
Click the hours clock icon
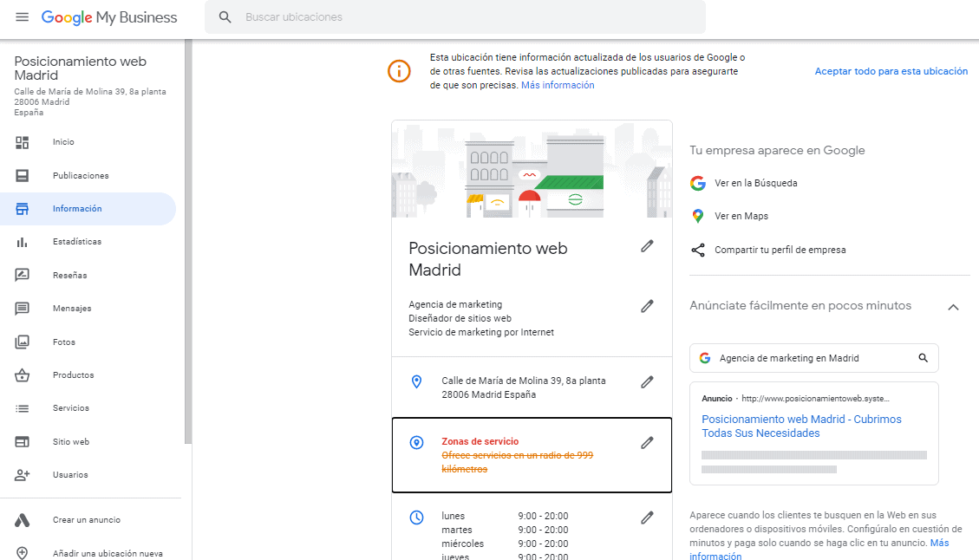click(416, 517)
